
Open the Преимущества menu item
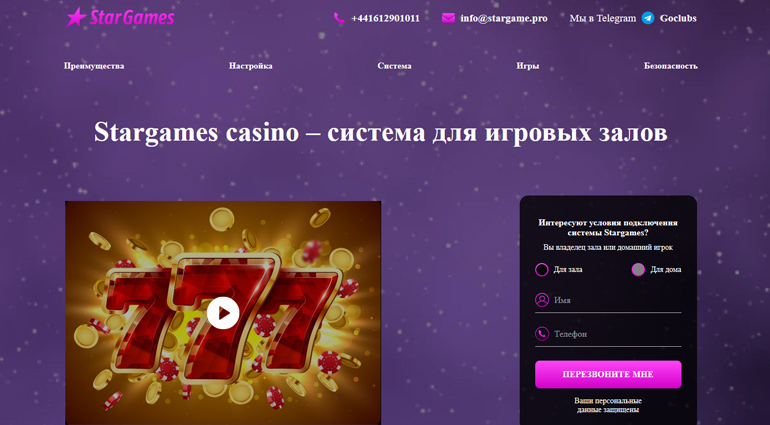pos(94,66)
